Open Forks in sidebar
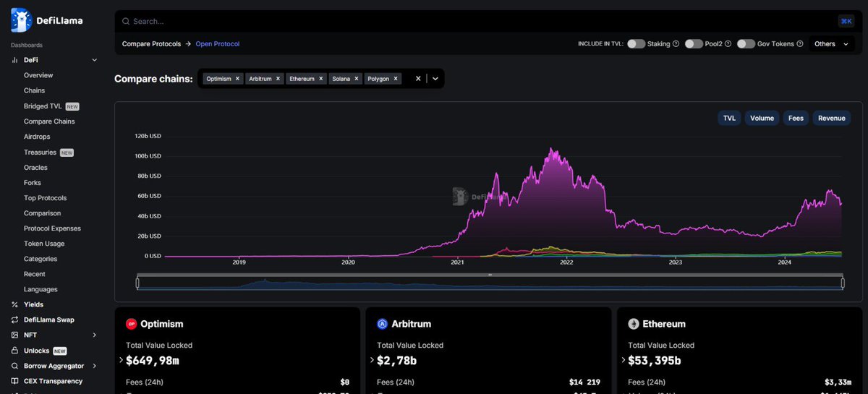Image resolution: width=868 pixels, height=394 pixels. (x=33, y=183)
